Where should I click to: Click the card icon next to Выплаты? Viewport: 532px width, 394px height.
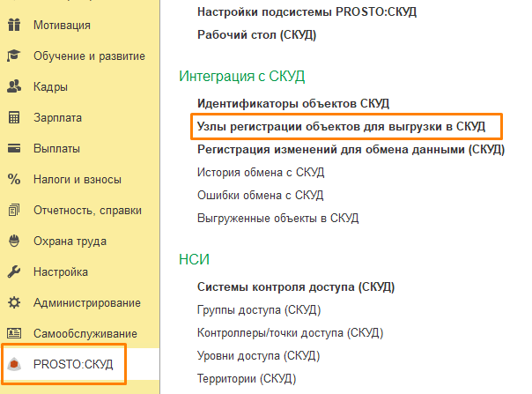(x=14, y=148)
